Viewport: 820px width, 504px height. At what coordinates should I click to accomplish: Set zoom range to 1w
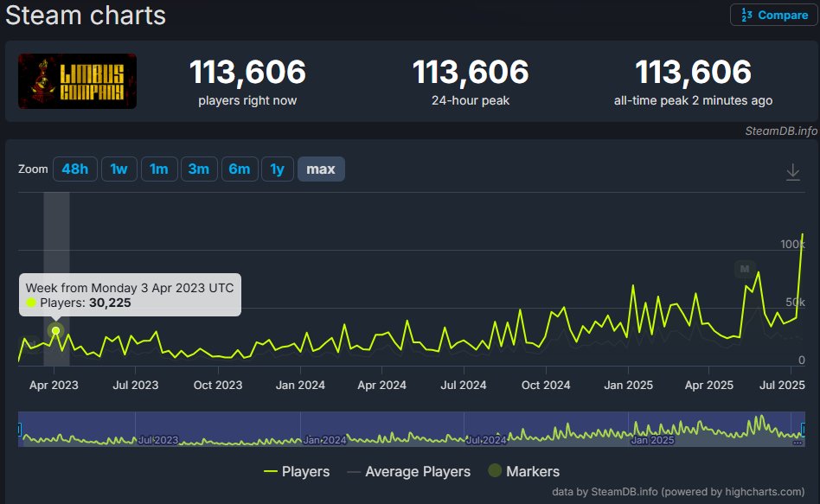click(x=119, y=169)
